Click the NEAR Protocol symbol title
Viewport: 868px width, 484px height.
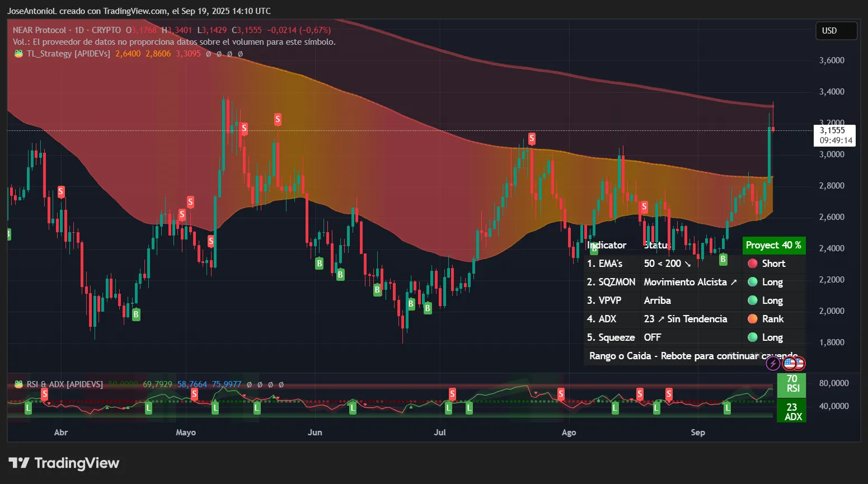(x=39, y=30)
